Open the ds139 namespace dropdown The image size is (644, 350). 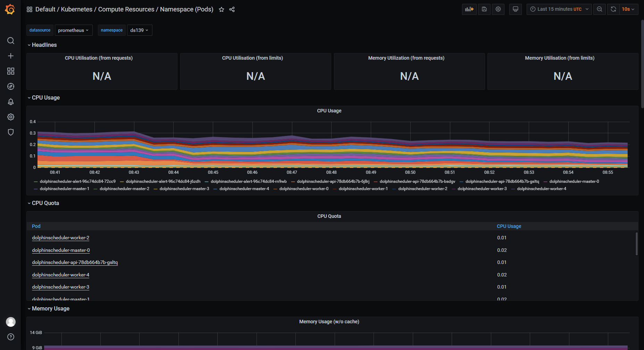pos(139,30)
